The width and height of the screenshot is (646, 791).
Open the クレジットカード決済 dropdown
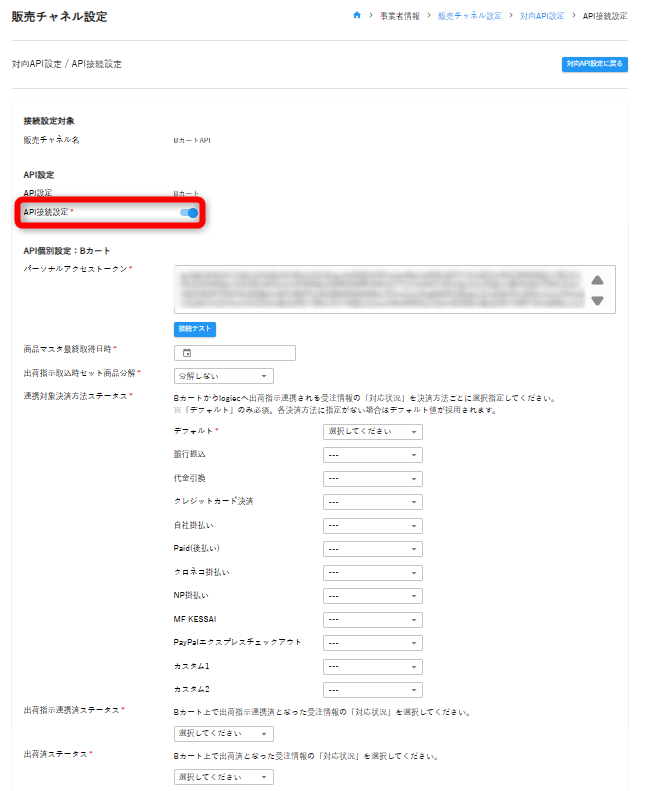pos(373,502)
